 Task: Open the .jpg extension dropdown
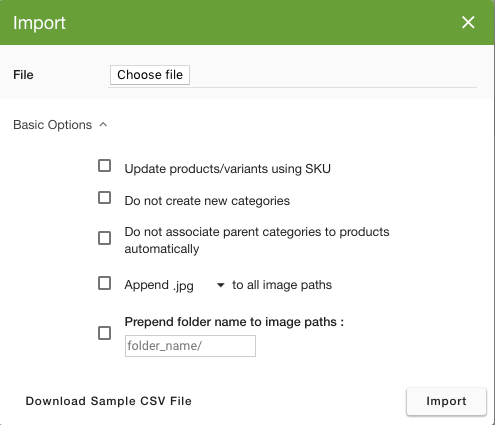tap(199, 285)
